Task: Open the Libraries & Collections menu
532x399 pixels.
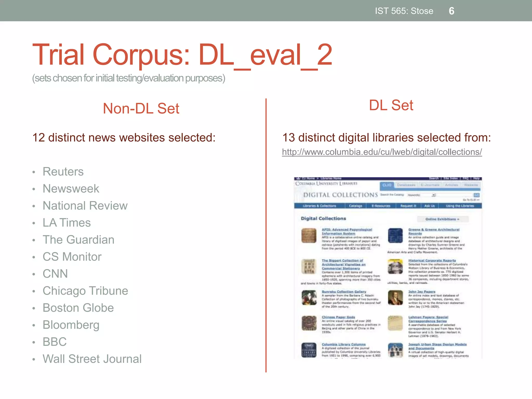Action: point(319,206)
